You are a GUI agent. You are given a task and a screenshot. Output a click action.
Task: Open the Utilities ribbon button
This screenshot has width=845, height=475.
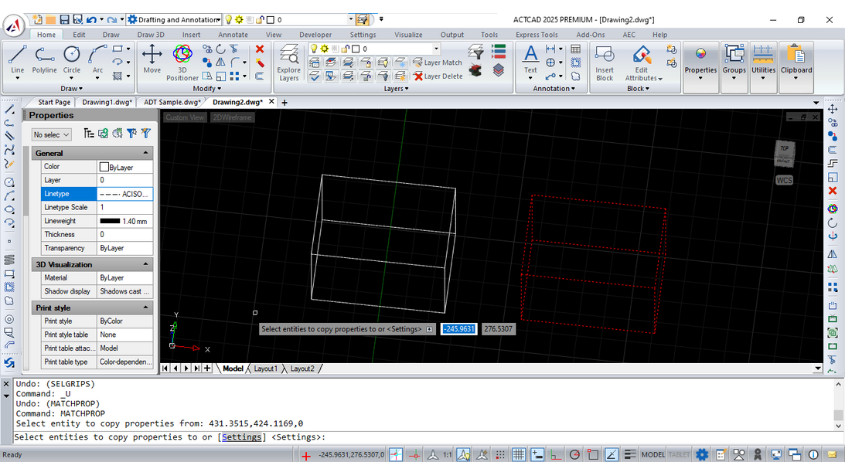pos(763,63)
